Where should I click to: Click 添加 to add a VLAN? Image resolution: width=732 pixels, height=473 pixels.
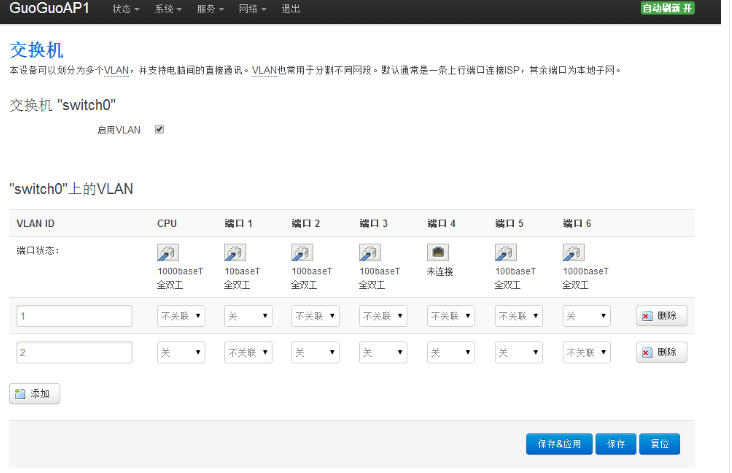click(35, 394)
